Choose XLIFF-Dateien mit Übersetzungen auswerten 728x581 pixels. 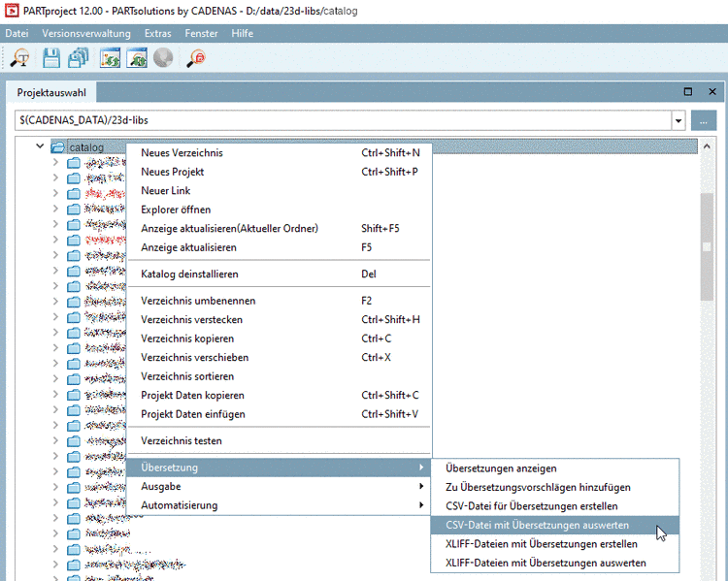tap(555, 563)
